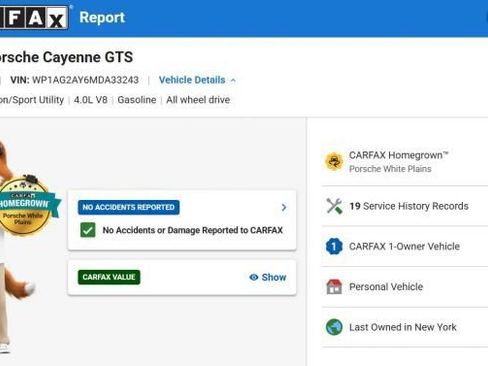Click the Porsche Cayenne GTS title
Screen dimensions: 488x366
coord(66,57)
